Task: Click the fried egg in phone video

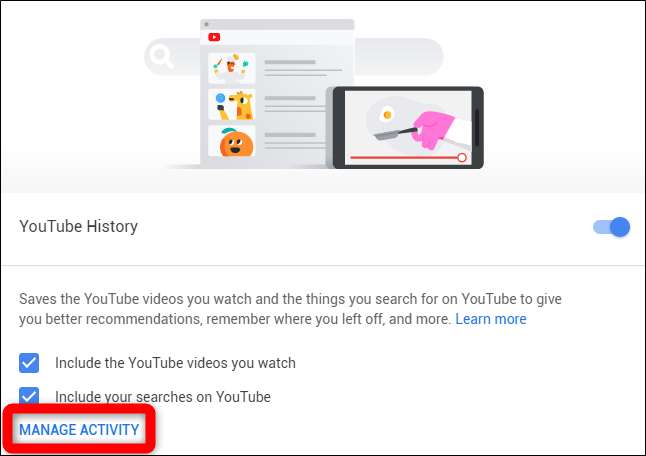Action: [x=387, y=114]
